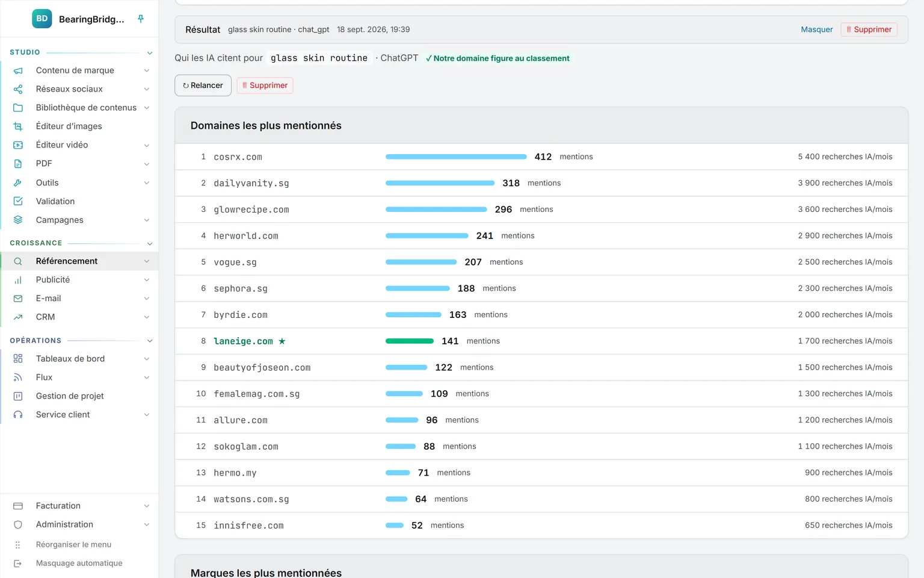
Task: Click the checkmark icon for Validation
Action: tap(18, 201)
